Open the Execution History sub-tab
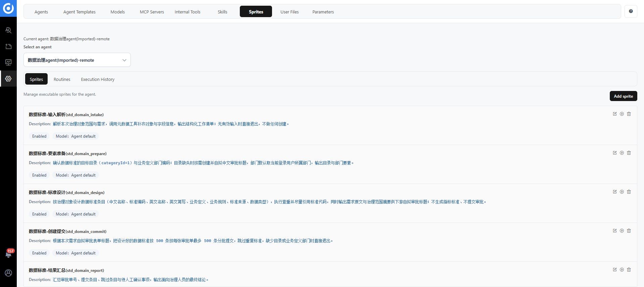644x287 pixels. click(98, 79)
